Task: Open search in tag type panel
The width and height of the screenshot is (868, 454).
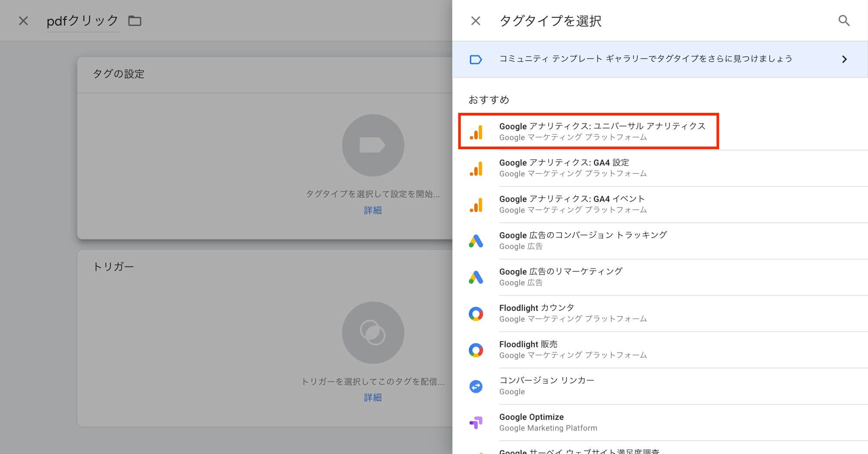Action: [x=844, y=21]
